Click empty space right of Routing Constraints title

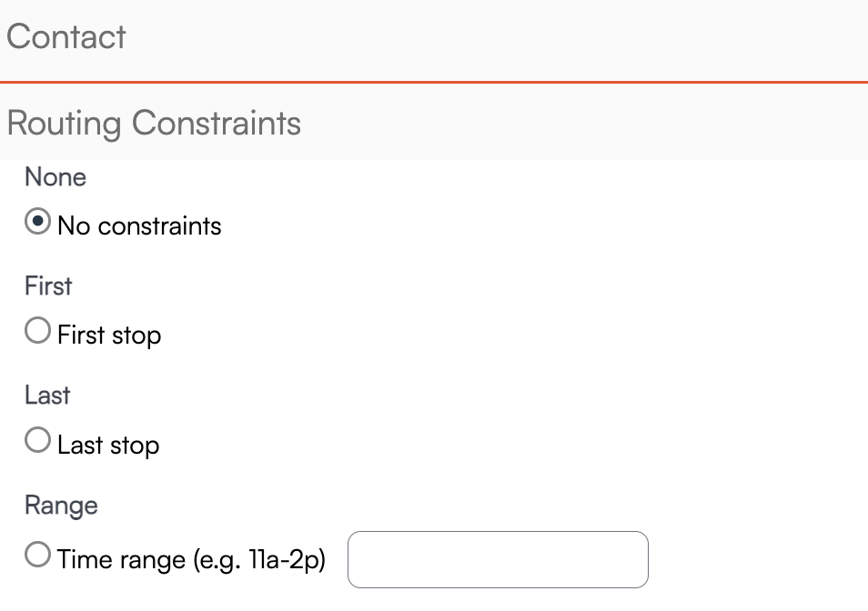click(x=591, y=123)
